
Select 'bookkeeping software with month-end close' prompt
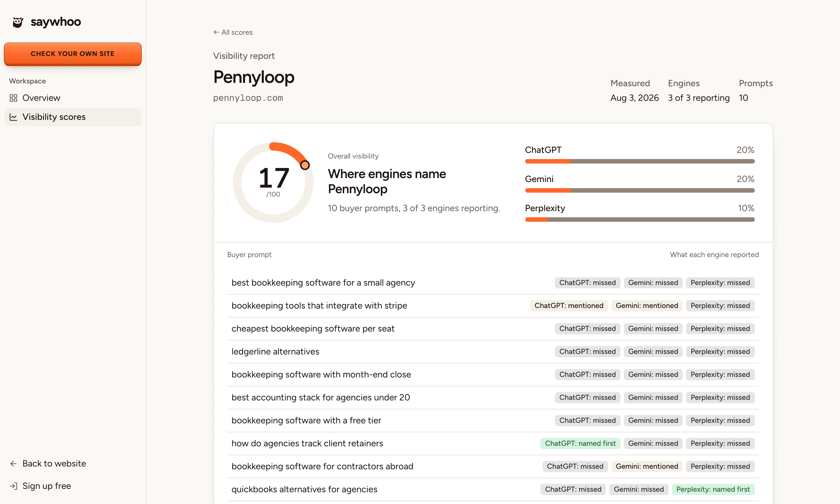(321, 375)
